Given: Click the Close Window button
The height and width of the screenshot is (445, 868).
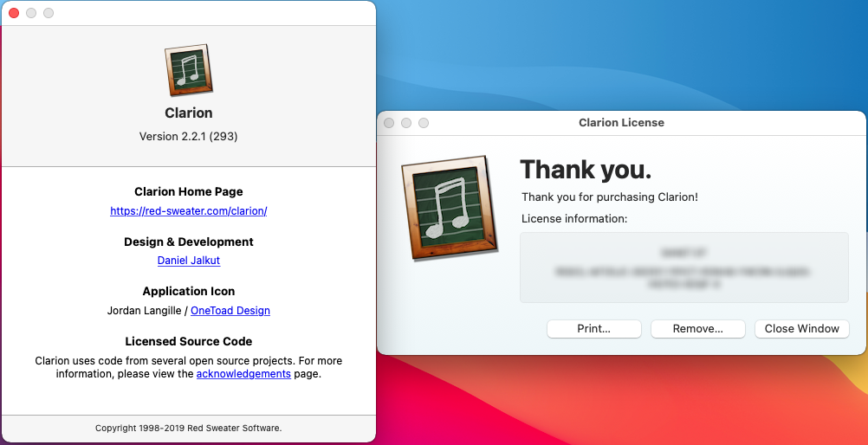Looking at the screenshot, I should pos(802,329).
